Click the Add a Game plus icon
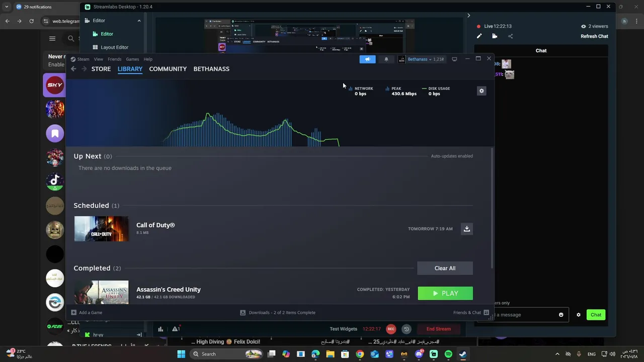The image size is (644, 362). pyautogui.click(x=74, y=313)
